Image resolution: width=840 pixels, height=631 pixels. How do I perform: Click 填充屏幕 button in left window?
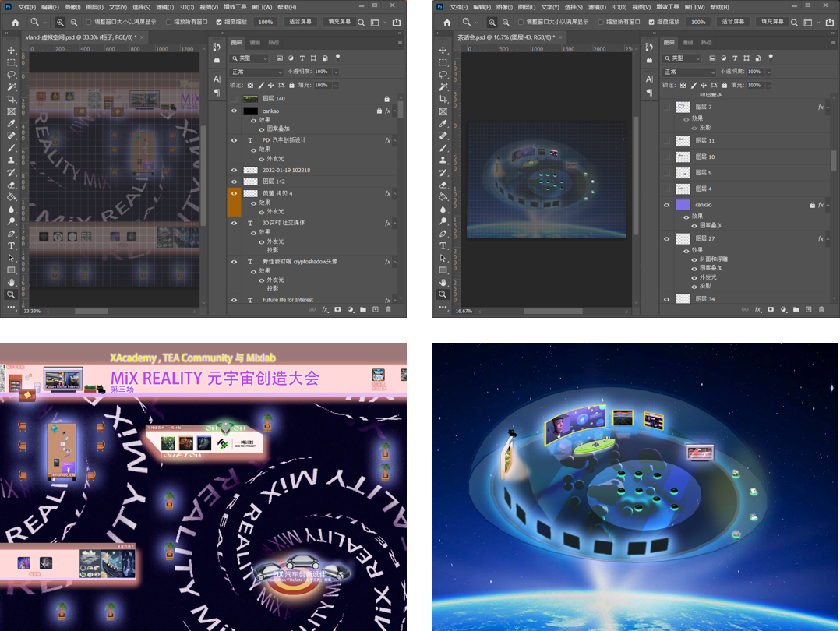[x=340, y=22]
